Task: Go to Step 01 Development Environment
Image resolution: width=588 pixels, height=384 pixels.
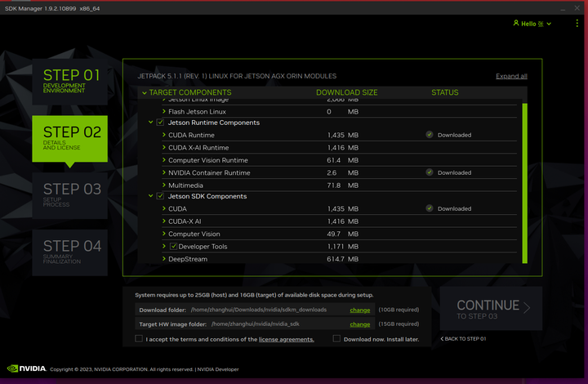Action: pos(69,82)
